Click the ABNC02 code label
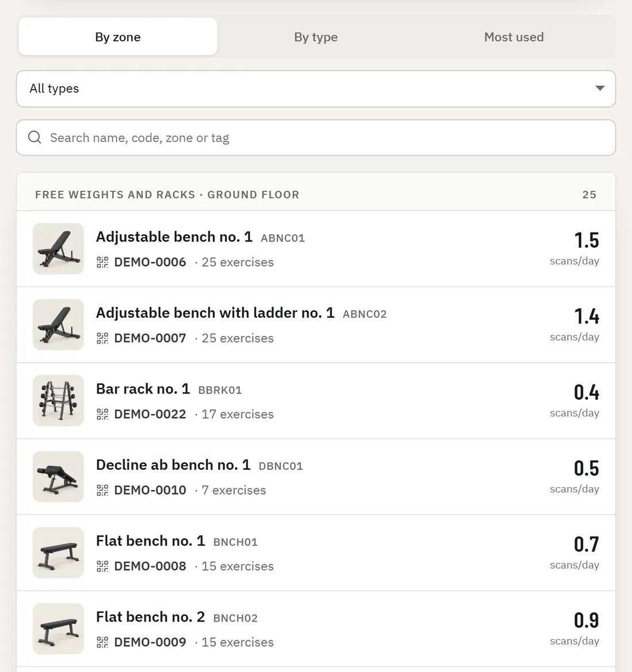632x672 pixels. pos(365,314)
